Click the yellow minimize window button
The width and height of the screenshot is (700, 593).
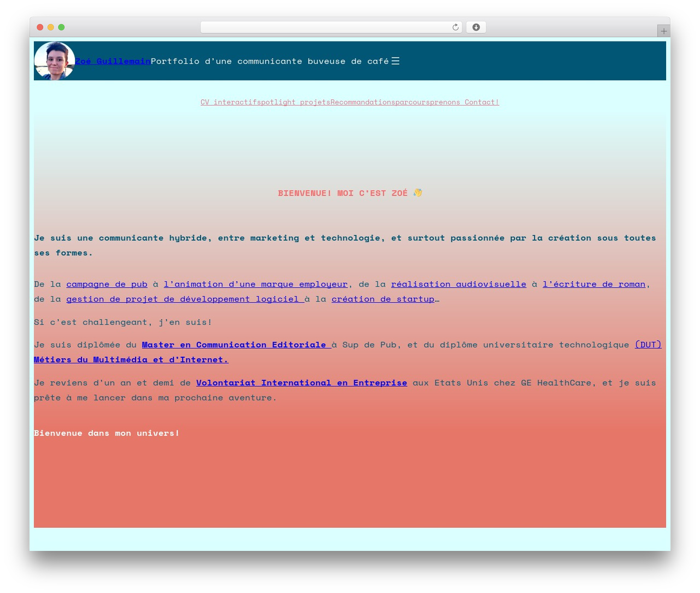[51, 27]
